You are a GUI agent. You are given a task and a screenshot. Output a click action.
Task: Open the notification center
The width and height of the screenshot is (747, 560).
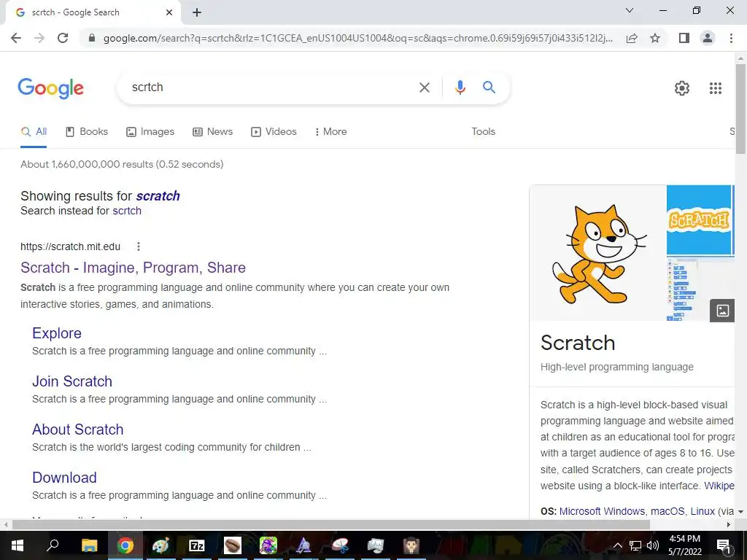pos(723,545)
